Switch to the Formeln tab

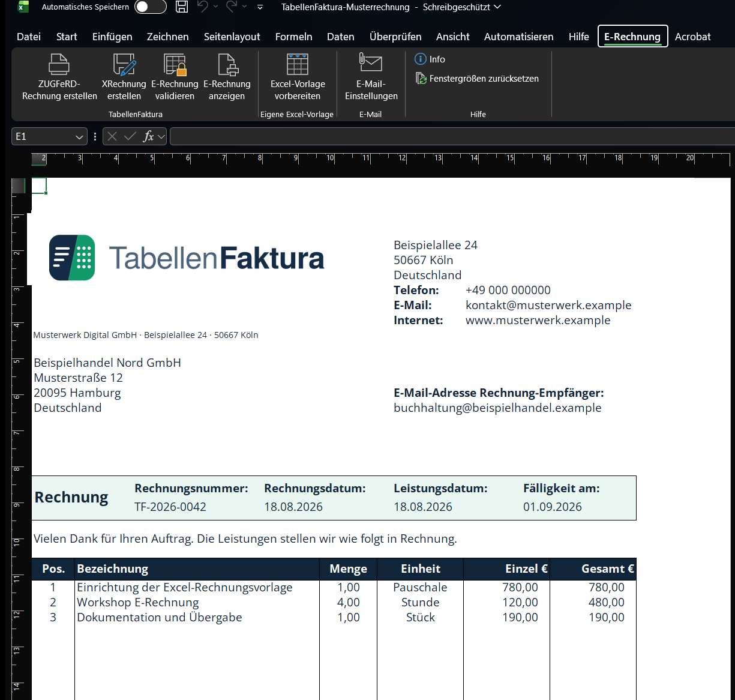[x=293, y=37]
